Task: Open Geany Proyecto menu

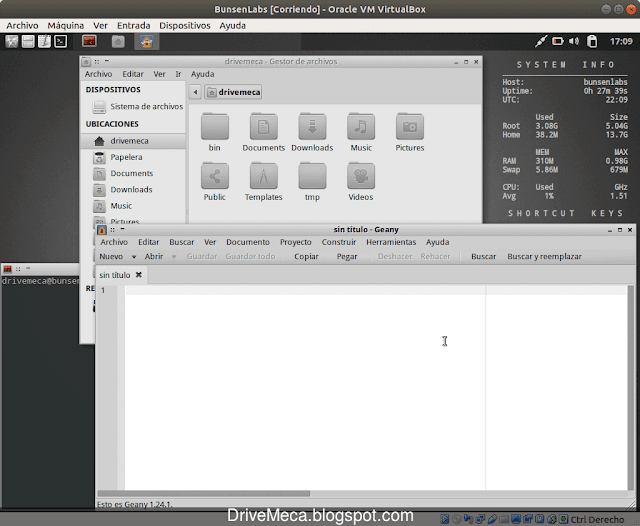Action: click(296, 242)
